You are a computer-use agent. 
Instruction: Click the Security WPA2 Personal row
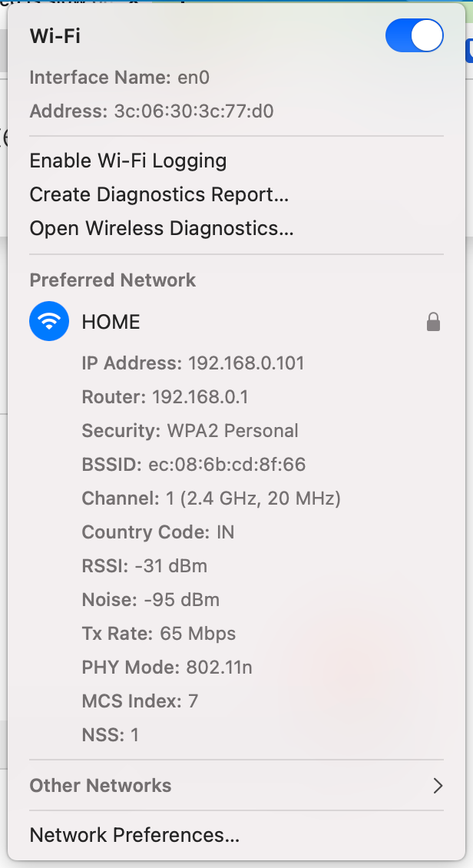pyautogui.click(x=190, y=431)
